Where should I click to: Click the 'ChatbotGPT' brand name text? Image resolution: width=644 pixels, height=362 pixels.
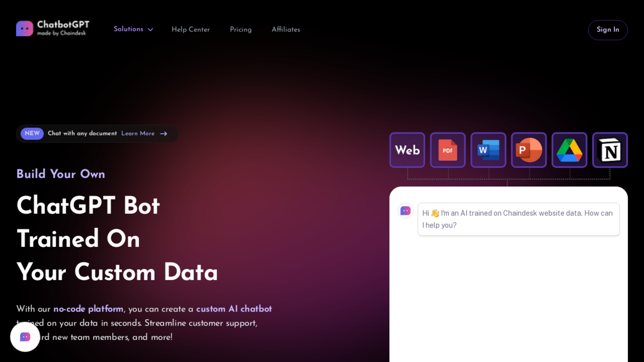(63, 24)
